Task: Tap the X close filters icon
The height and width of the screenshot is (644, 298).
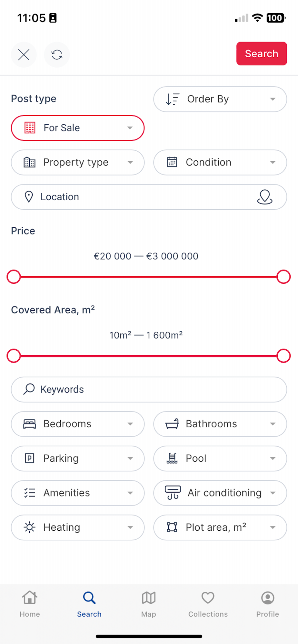Action: pyautogui.click(x=24, y=55)
